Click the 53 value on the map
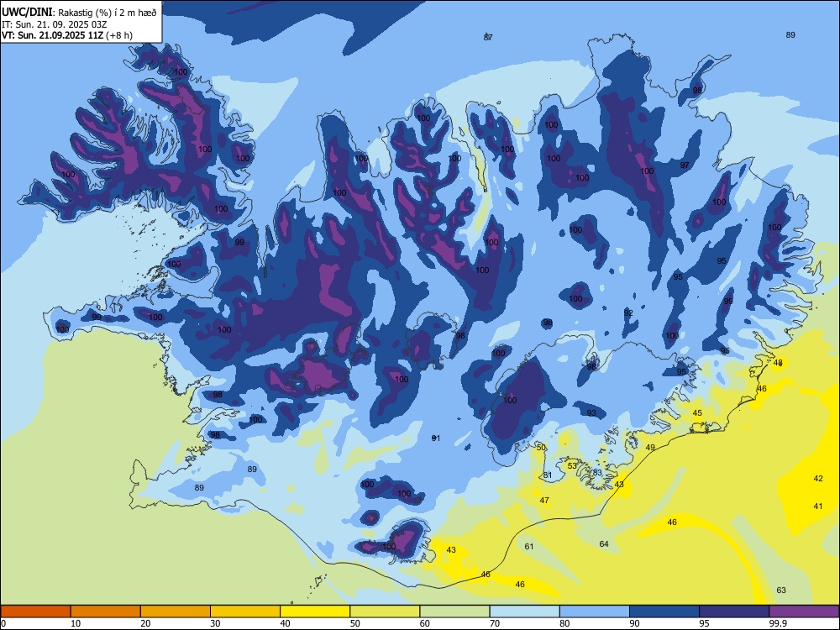The width and height of the screenshot is (840, 630). (x=572, y=465)
